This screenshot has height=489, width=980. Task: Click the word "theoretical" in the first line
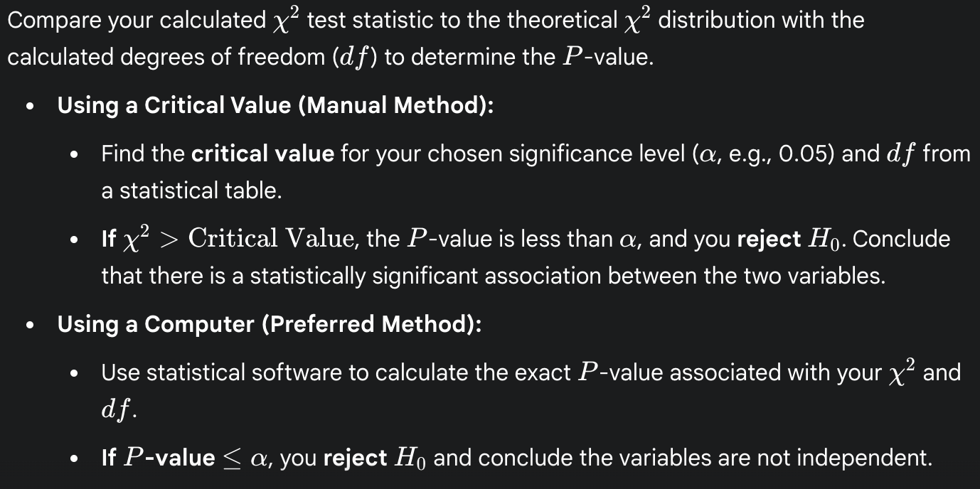563,21
